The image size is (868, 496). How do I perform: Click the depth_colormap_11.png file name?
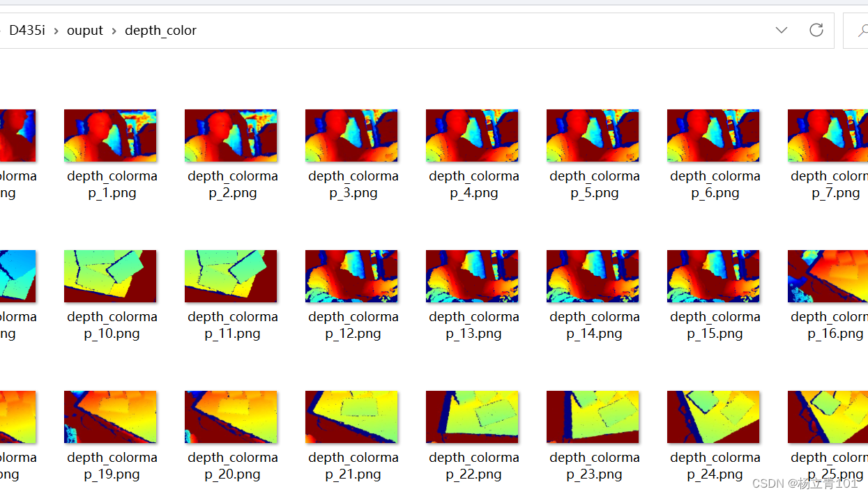pos(233,325)
